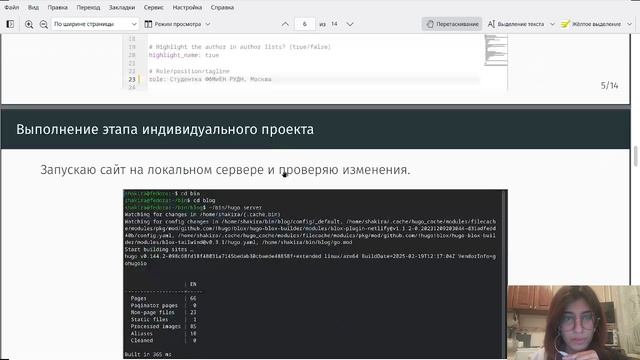Open the Сервис menu
This screenshot has height=360, width=640.
click(153, 7)
